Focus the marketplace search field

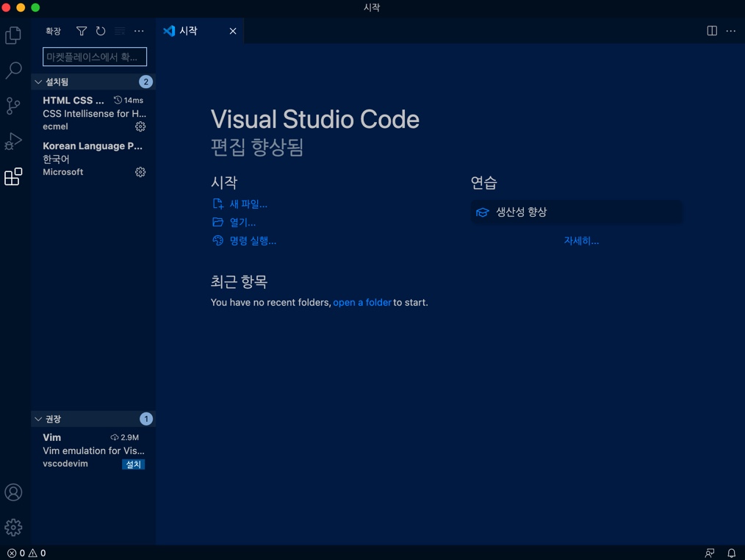[x=95, y=57]
